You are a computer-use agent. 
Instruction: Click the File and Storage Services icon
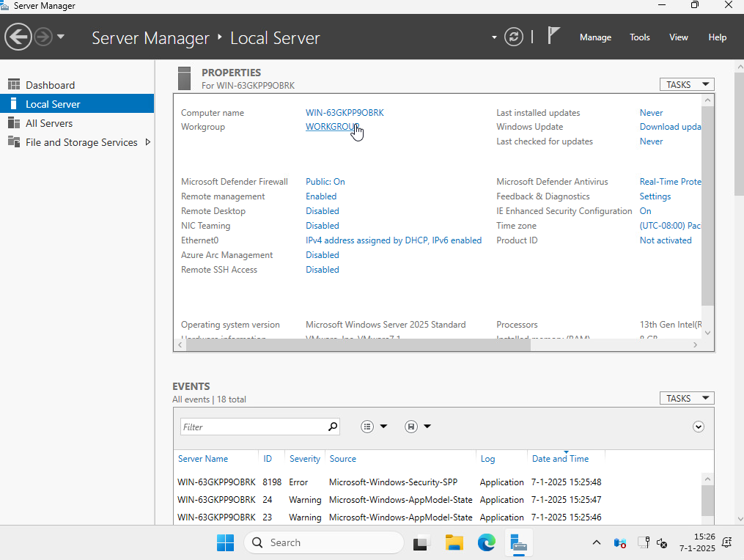click(14, 142)
